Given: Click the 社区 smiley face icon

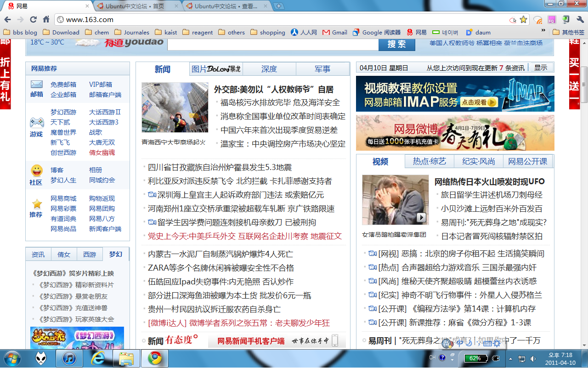Looking at the screenshot, I should point(37,171).
